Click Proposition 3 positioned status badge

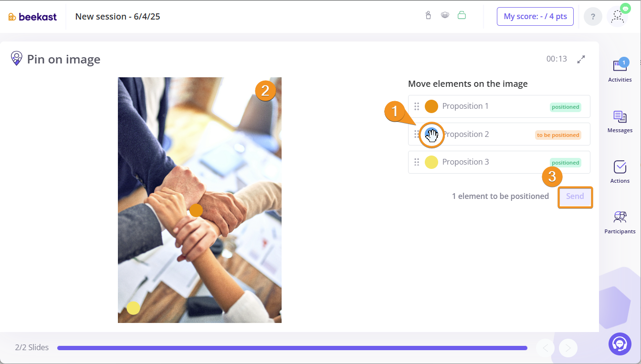(566, 163)
